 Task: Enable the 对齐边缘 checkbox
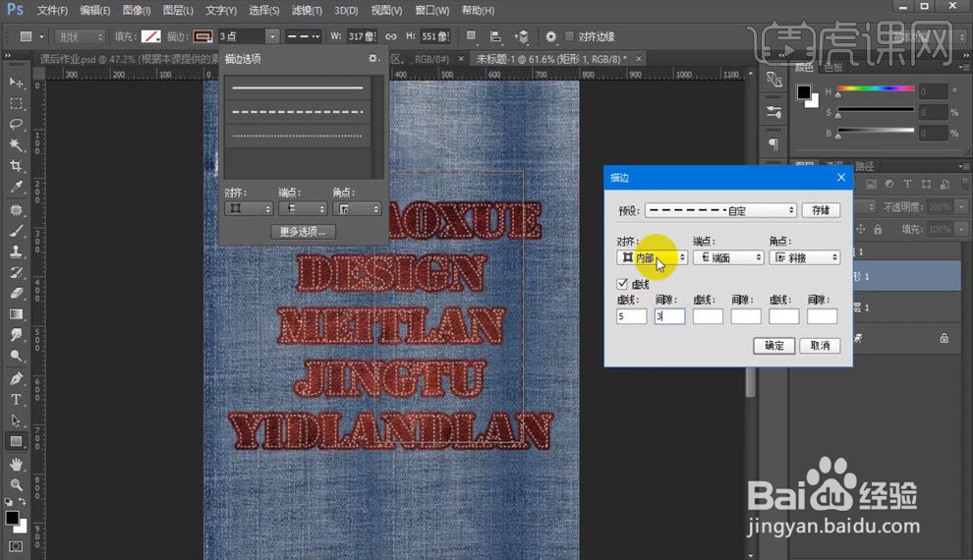(570, 36)
